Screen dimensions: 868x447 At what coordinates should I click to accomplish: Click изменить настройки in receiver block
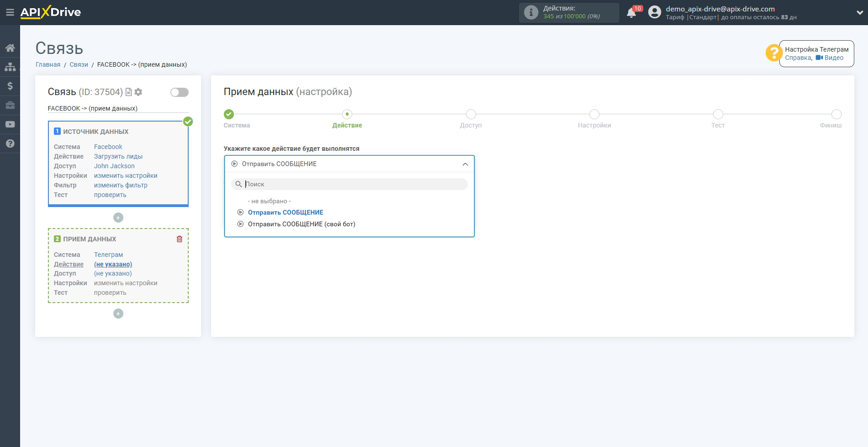point(126,283)
